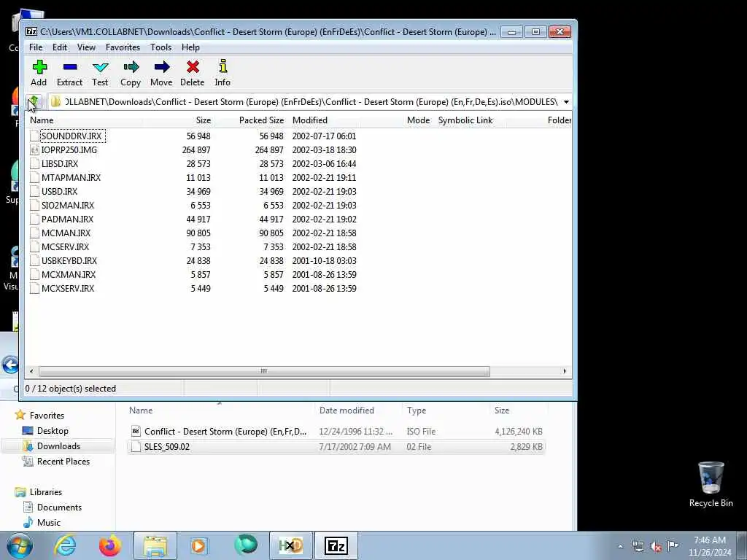Open the address path dropdown
Screen dimensions: 747x560
566,101
